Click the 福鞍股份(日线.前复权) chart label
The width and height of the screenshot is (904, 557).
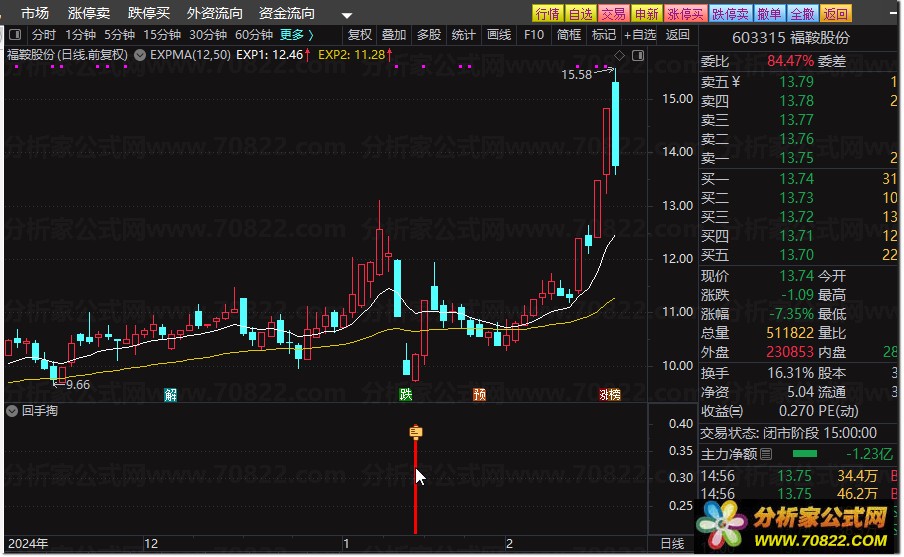coord(67,55)
